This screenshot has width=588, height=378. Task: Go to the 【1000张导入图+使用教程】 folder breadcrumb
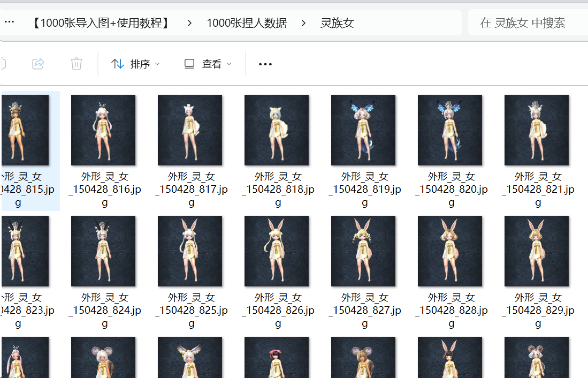101,23
